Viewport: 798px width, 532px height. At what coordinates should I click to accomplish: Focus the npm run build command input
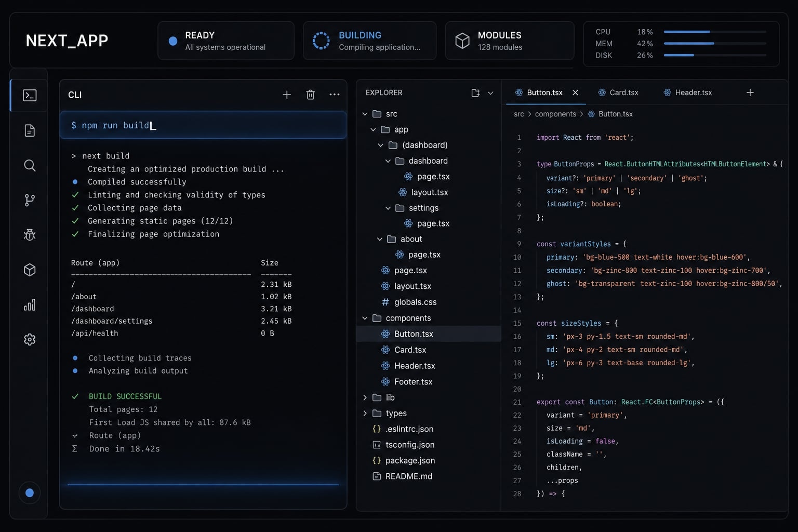coord(203,125)
